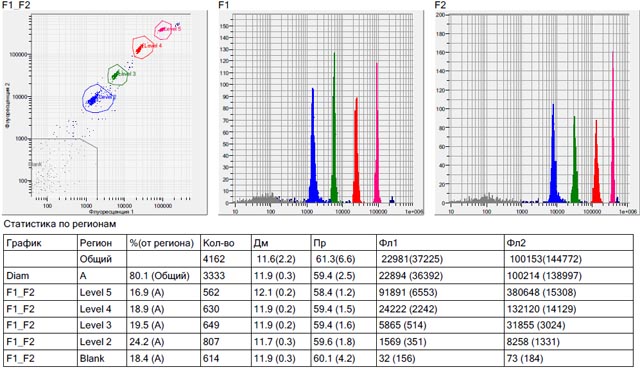This screenshot has height=372, width=640.
Task: Click the F1_F2 plot title
Action: pyautogui.click(x=16, y=5)
